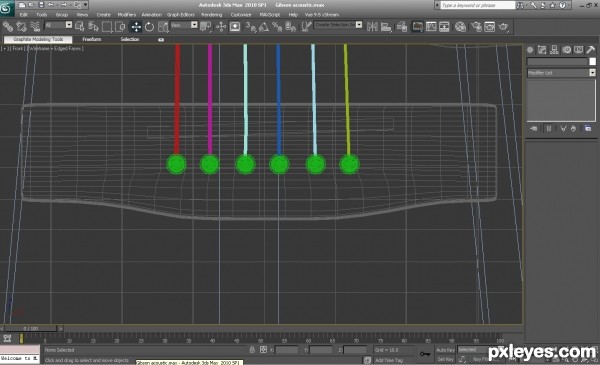Screen dimensions: 600x365
Task: Choose the Rectangular Selection Region tool
Action: tap(107, 27)
